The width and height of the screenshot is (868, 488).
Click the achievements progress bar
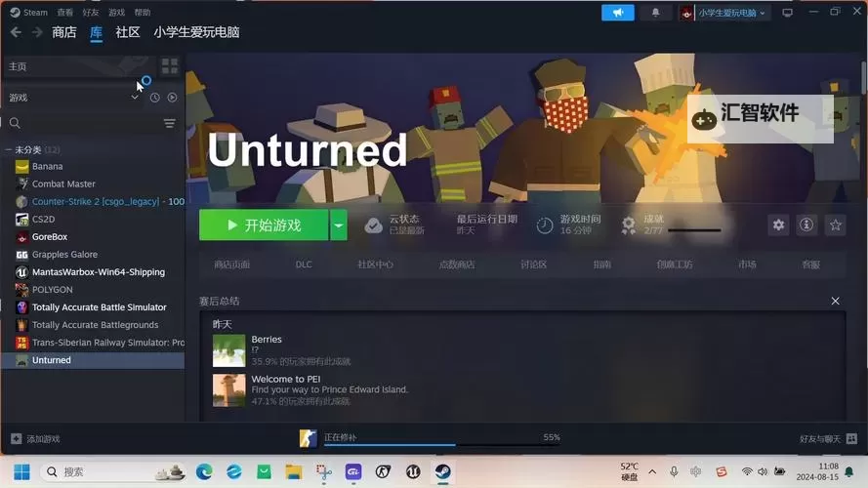694,229
